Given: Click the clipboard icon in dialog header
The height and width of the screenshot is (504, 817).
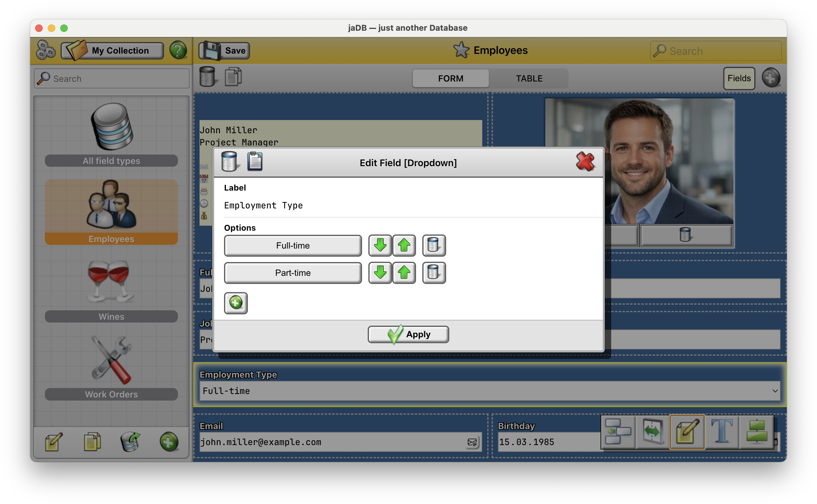Looking at the screenshot, I should (x=255, y=162).
